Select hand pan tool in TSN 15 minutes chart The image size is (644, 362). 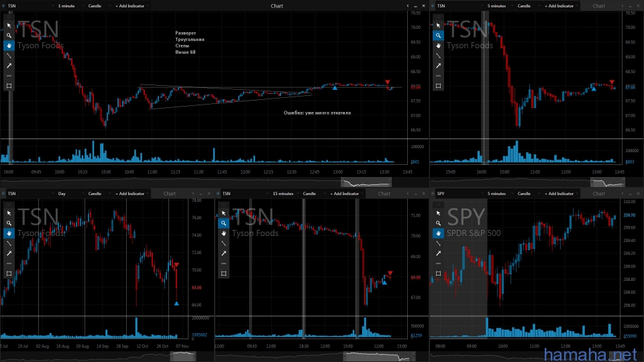[x=224, y=233]
